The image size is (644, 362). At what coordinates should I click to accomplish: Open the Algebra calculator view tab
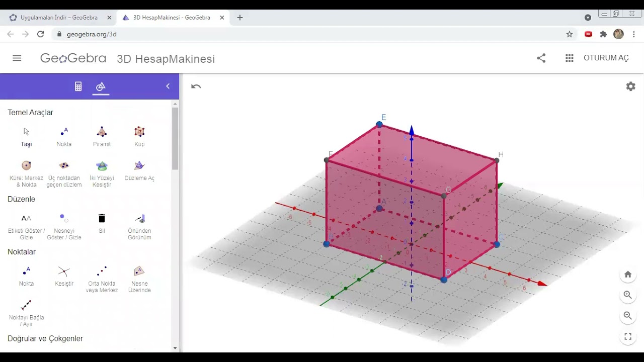[78, 86]
